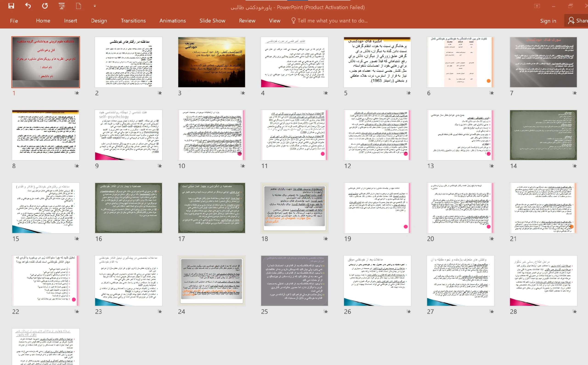Image resolution: width=588 pixels, height=365 pixels.
Task: Click animation star icon under slide 5
Action: 408,93
